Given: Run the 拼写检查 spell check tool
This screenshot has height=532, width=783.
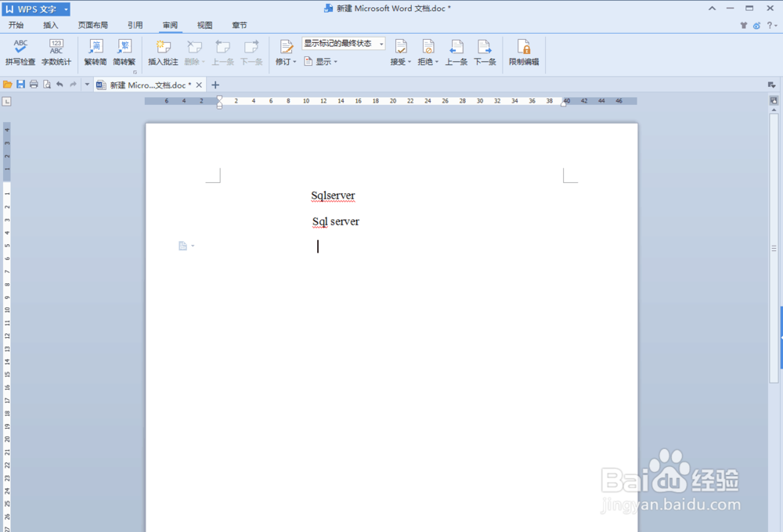Looking at the screenshot, I should click(x=20, y=52).
